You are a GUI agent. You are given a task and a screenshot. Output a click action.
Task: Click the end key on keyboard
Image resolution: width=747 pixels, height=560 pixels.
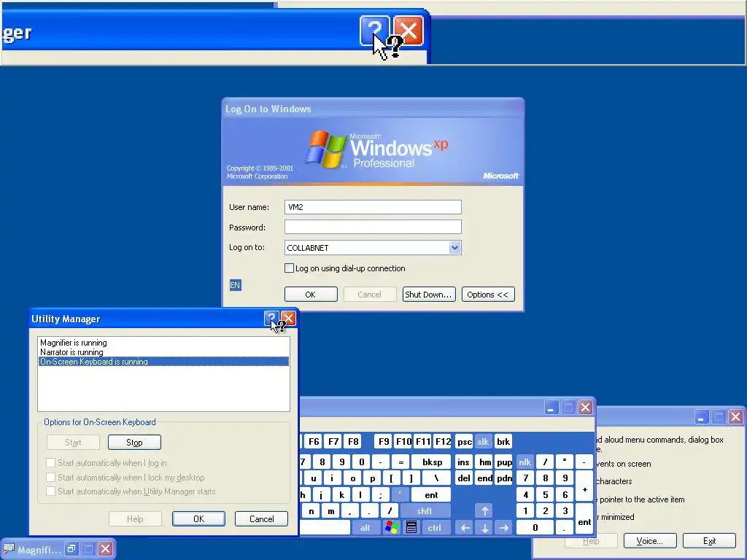coord(484,478)
